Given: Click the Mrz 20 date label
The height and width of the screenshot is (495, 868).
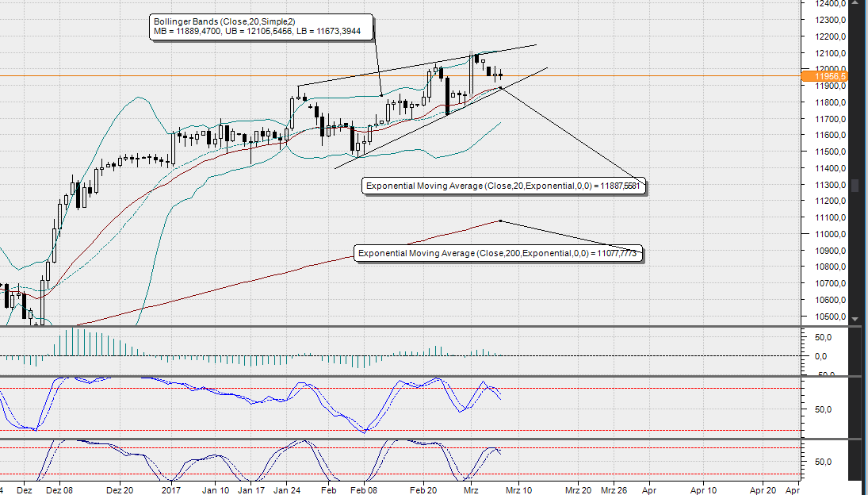Looking at the screenshot, I should point(579,490).
